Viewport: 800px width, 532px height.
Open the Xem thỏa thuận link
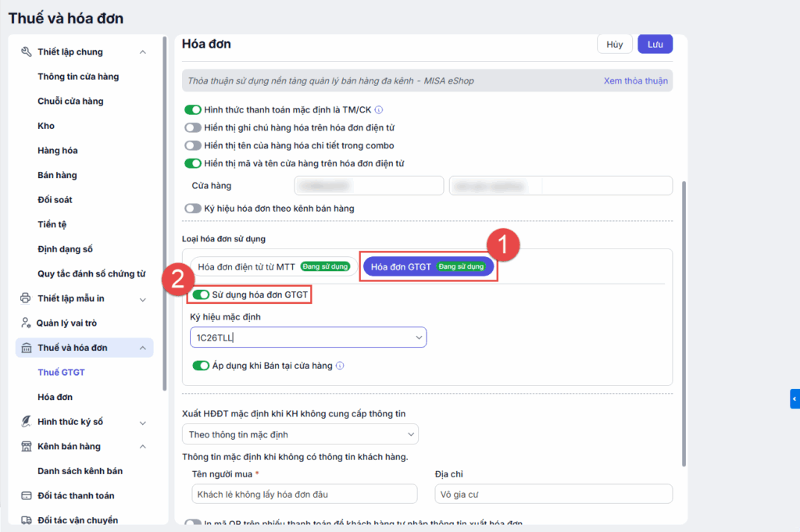pyautogui.click(x=635, y=80)
